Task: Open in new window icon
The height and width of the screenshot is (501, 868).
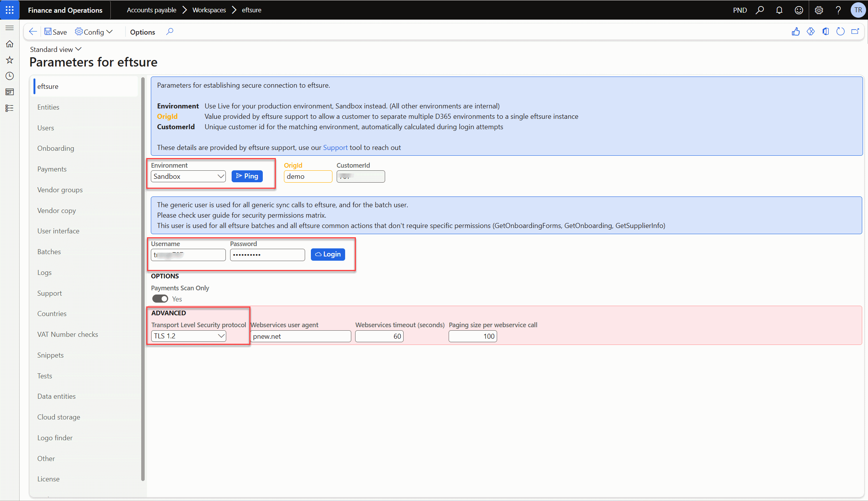Action: click(x=855, y=32)
